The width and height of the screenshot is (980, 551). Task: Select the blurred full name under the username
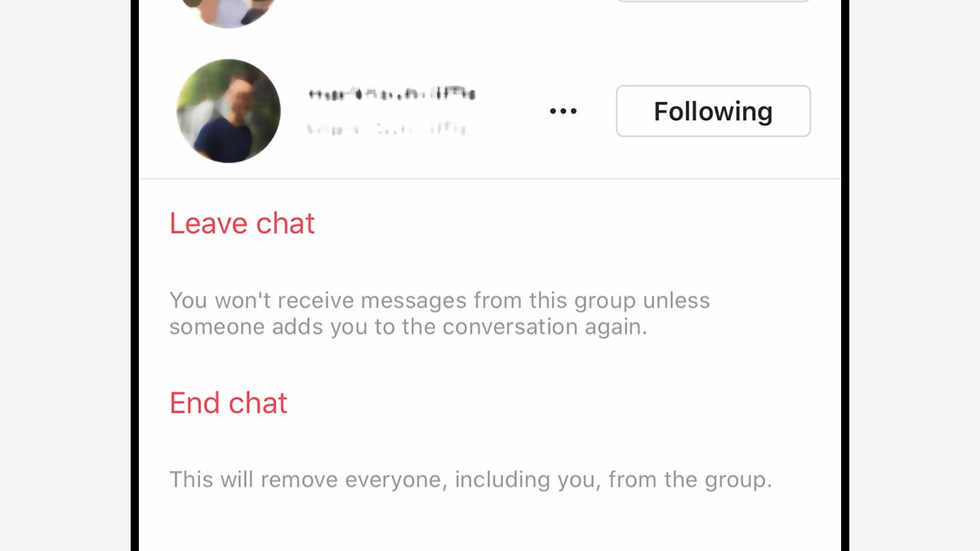386,128
